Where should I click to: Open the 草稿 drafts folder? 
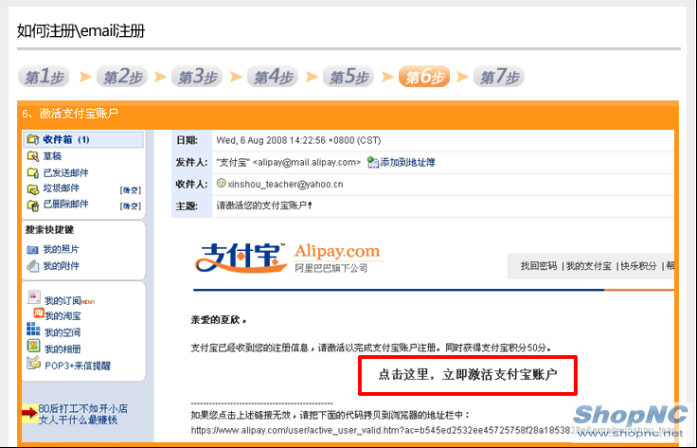52,156
